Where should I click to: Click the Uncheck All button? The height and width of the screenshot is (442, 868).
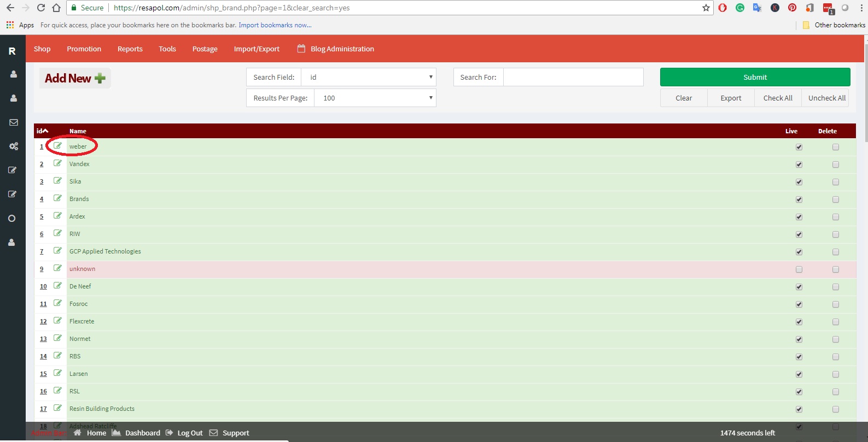pyautogui.click(x=825, y=98)
